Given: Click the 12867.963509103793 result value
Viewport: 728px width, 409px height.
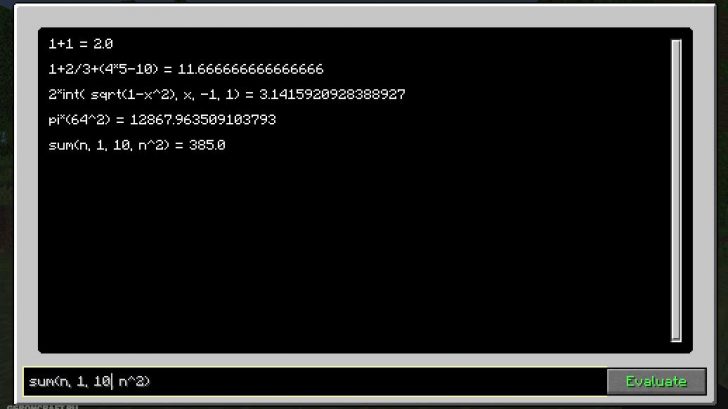Looking at the screenshot, I should coord(203,120).
